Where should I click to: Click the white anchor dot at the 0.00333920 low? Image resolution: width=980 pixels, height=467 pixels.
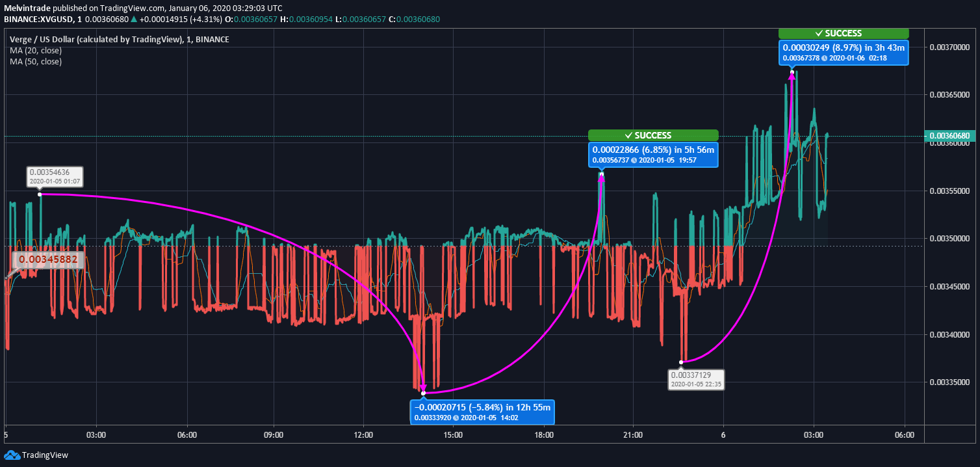point(424,393)
